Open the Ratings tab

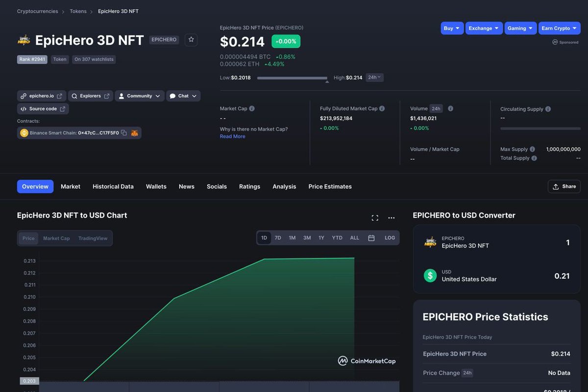tap(249, 186)
